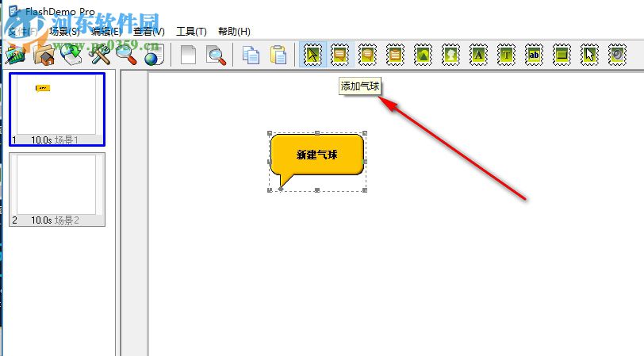Click the 'ab' text box stamp tool
Screen dimensions: 644x356
coord(534,54)
